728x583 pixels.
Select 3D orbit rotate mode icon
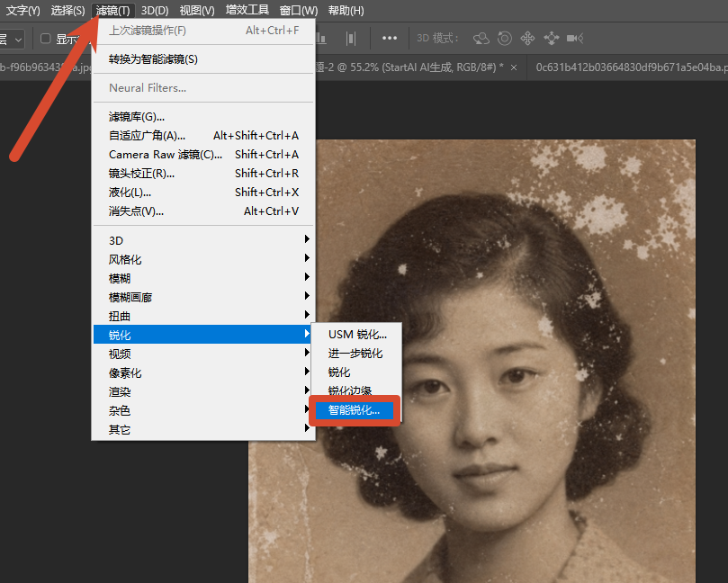coord(481,38)
